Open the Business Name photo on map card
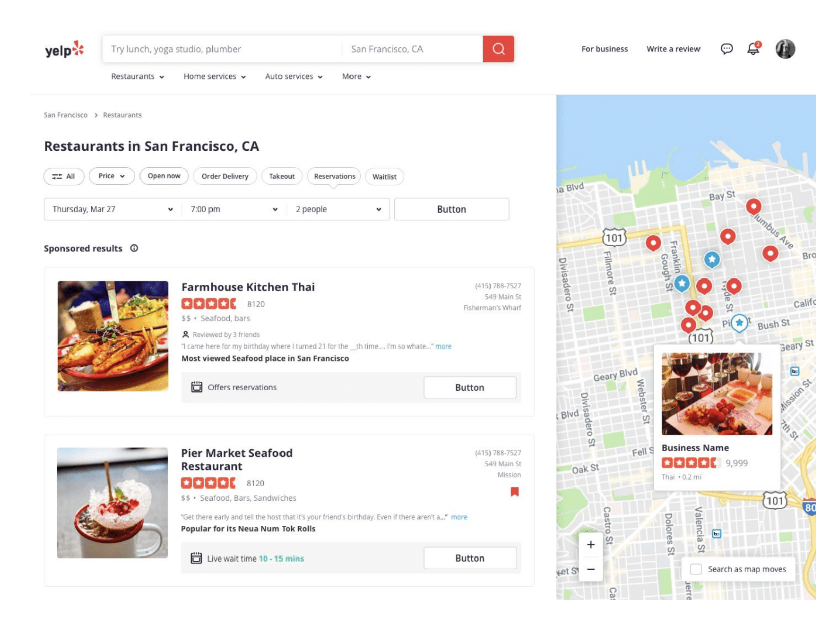 tap(717, 393)
